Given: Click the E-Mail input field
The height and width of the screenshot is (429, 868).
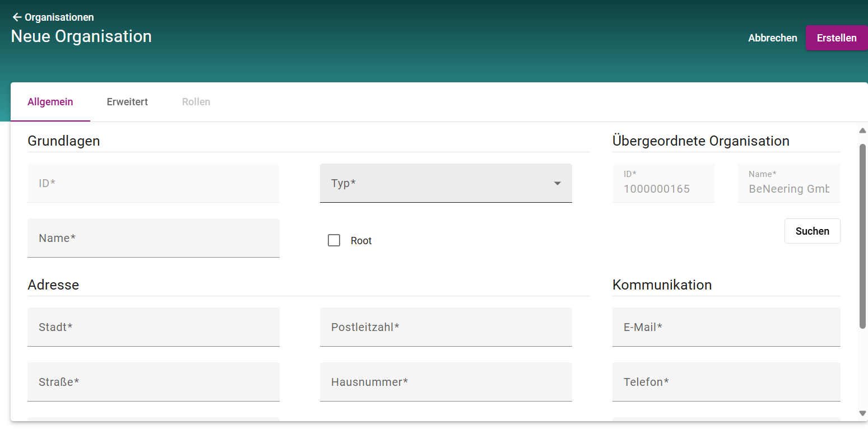Looking at the screenshot, I should [726, 327].
